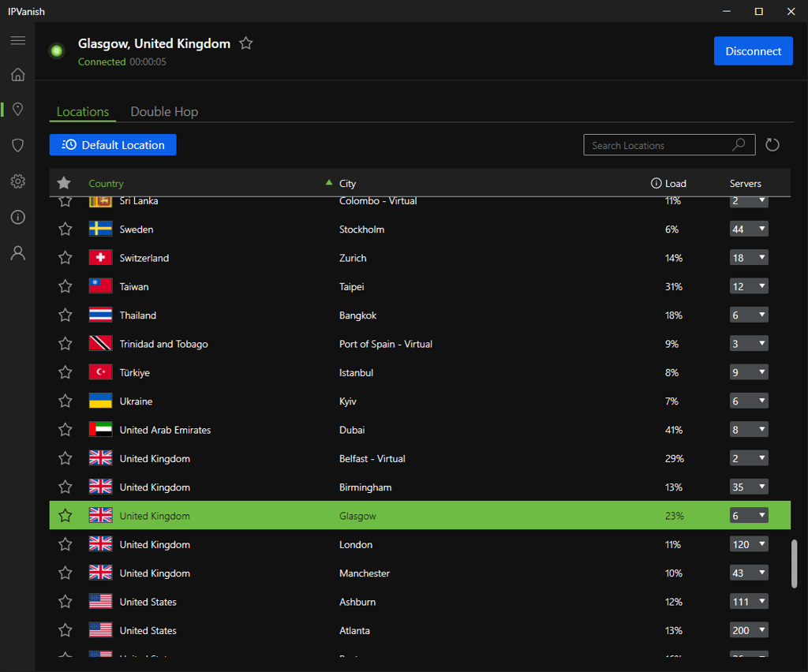Click the ascending sort arrow indicator
This screenshot has height=672, width=808.
point(329,182)
